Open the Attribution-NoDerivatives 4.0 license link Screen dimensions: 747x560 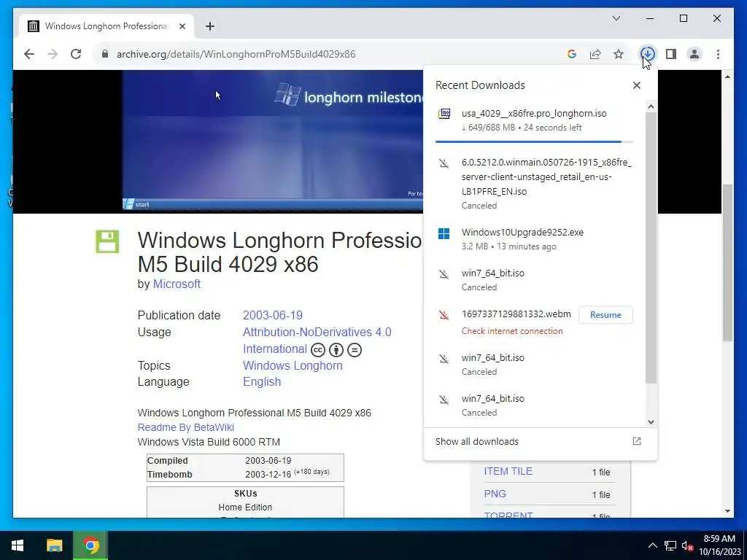tap(317, 332)
